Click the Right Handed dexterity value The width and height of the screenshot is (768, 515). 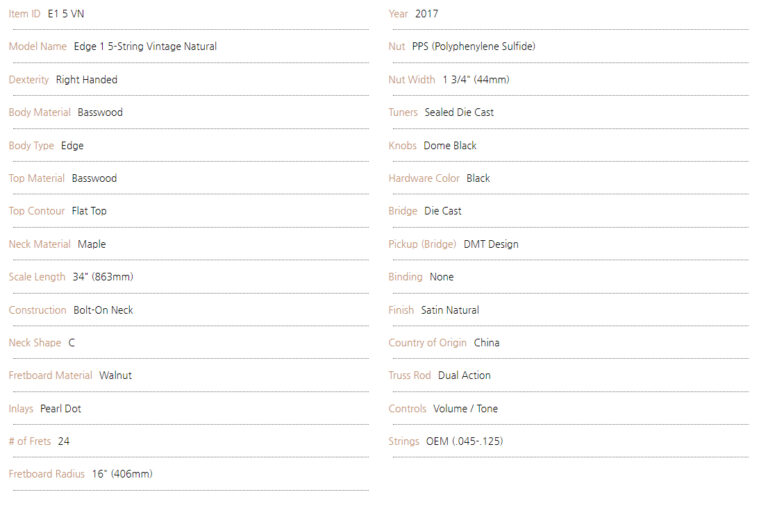click(87, 79)
